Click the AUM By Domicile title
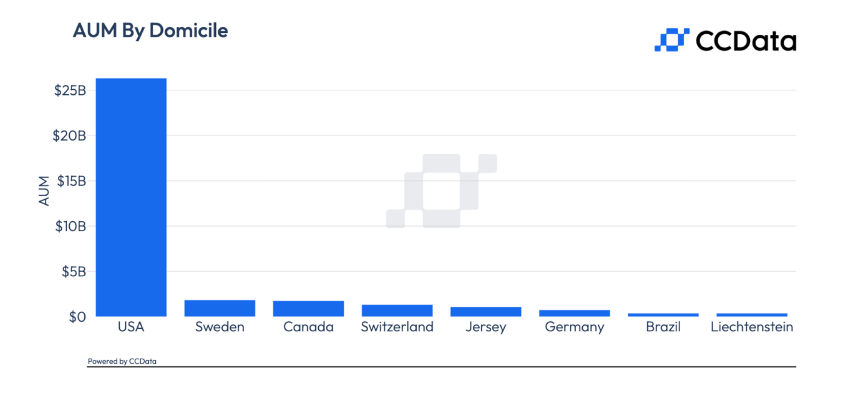868x393 pixels. pyautogui.click(x=151, y=31)
